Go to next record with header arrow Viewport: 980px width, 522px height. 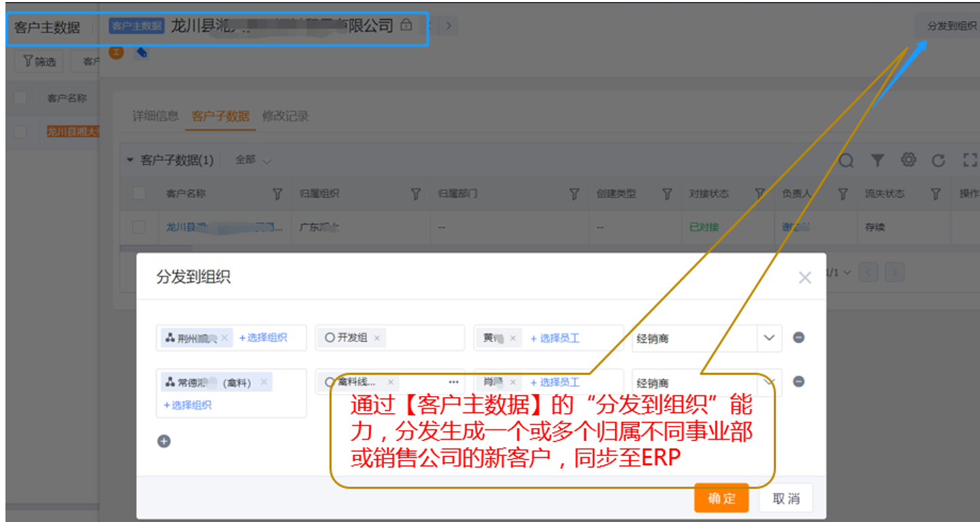tap(448, 26)
